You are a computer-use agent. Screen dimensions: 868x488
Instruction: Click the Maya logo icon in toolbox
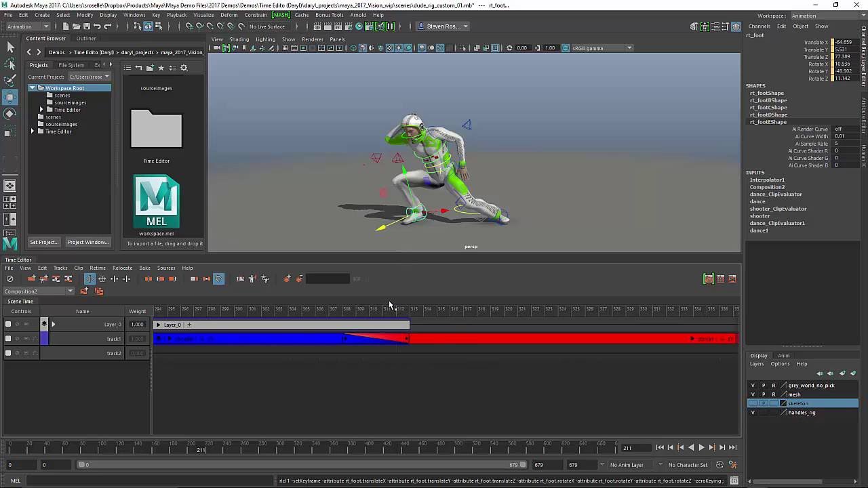(10, 243)
